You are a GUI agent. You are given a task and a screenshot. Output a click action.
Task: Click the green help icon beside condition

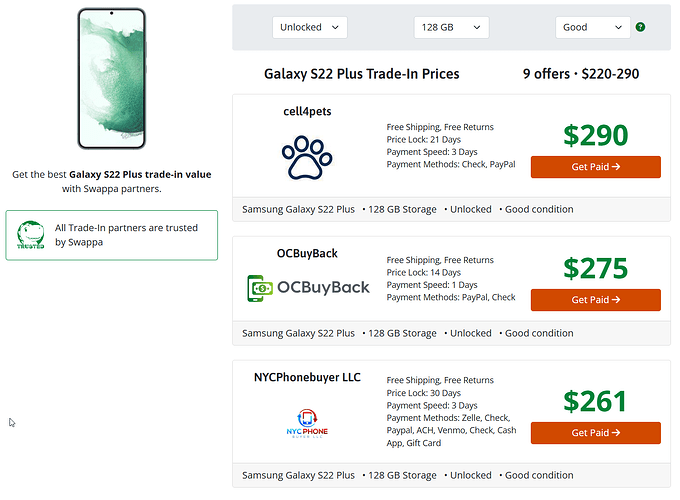pyautogui.click(x=640, y=27)
